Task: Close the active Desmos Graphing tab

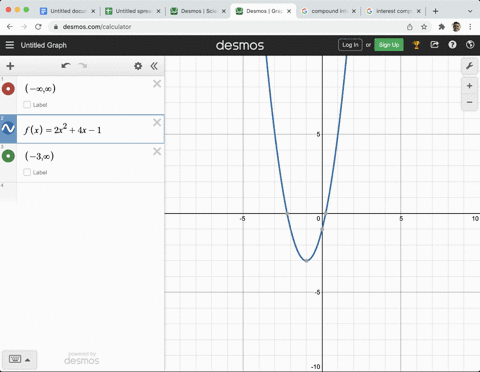Action: point(289,11)
